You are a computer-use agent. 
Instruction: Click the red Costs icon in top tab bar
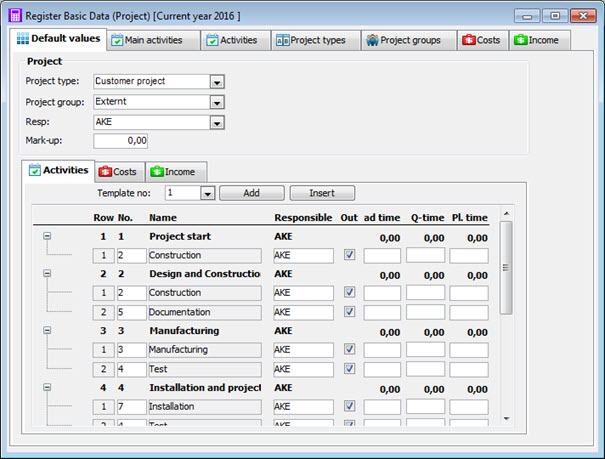point(468,40)
